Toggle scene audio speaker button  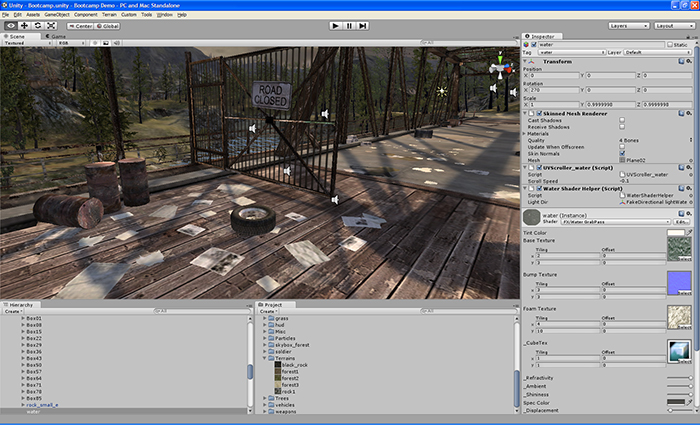[116, 43]
